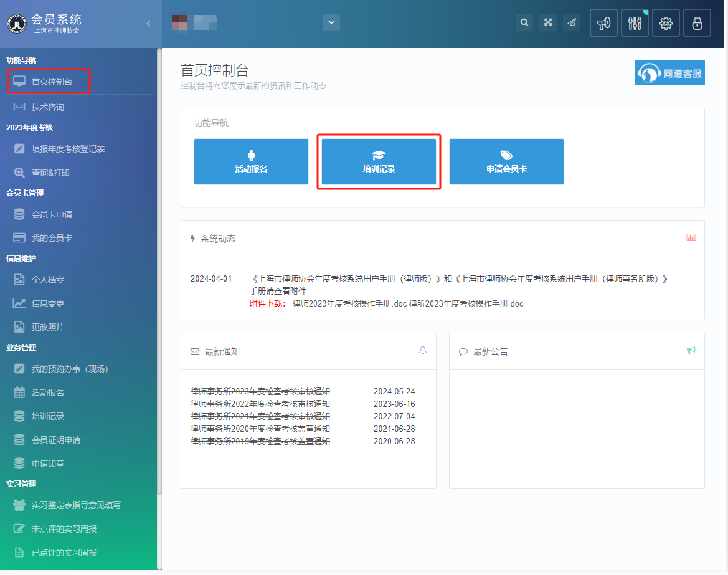Open 填报年度考核登记表 in the sidebar
Image resolution: width=728 pixels, height=575 pixels.
[68, 149]
